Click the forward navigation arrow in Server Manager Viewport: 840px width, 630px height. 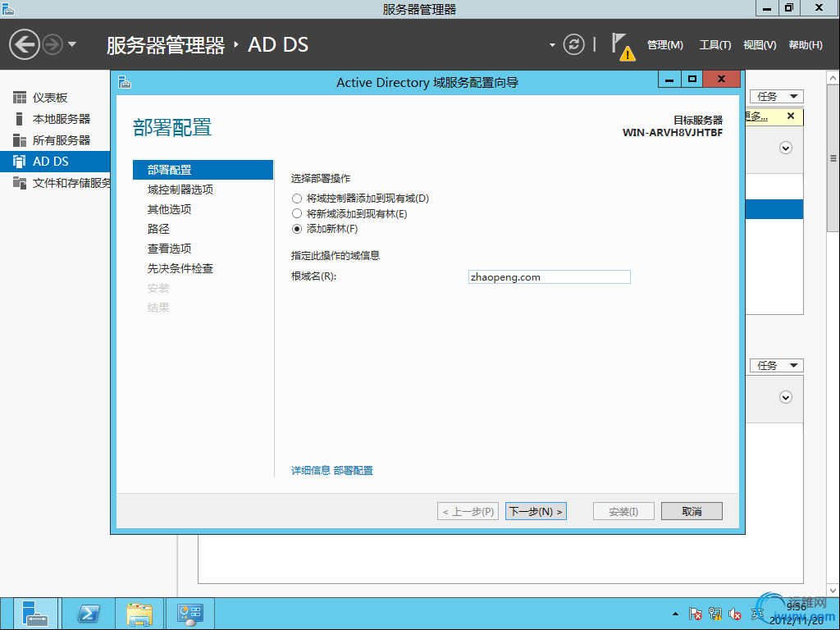click(x=52, y=44)
